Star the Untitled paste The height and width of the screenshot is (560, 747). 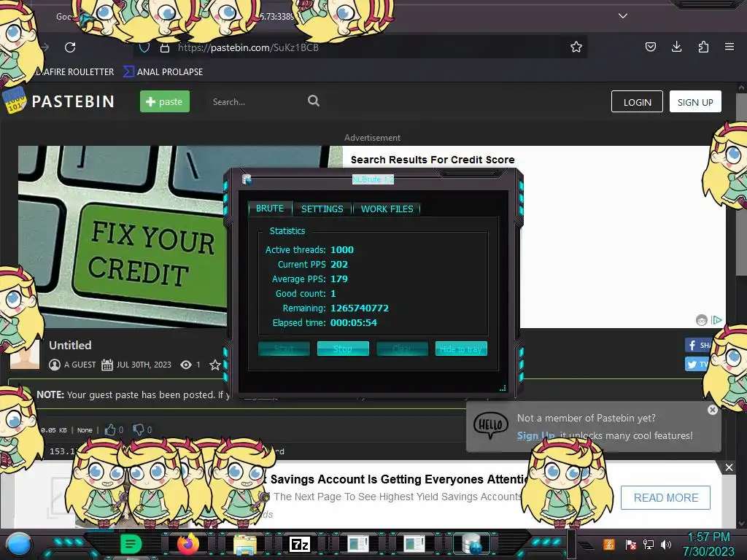point(215,365)
